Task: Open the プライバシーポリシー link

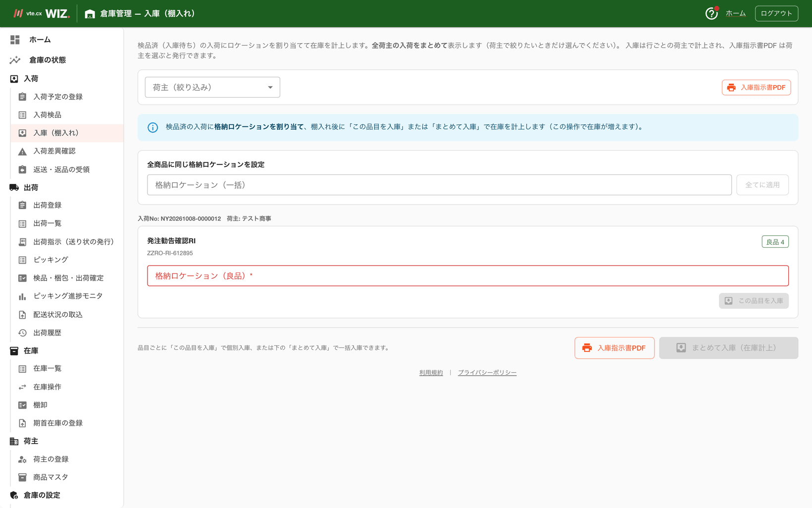Action: (487, 373)
